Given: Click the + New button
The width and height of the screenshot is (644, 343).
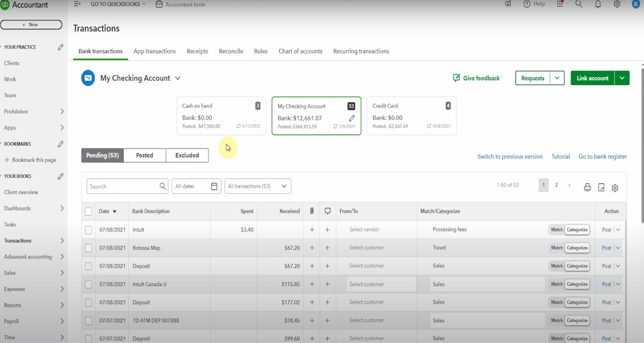Looking at the screenshot, I should [x=31, y=25].
